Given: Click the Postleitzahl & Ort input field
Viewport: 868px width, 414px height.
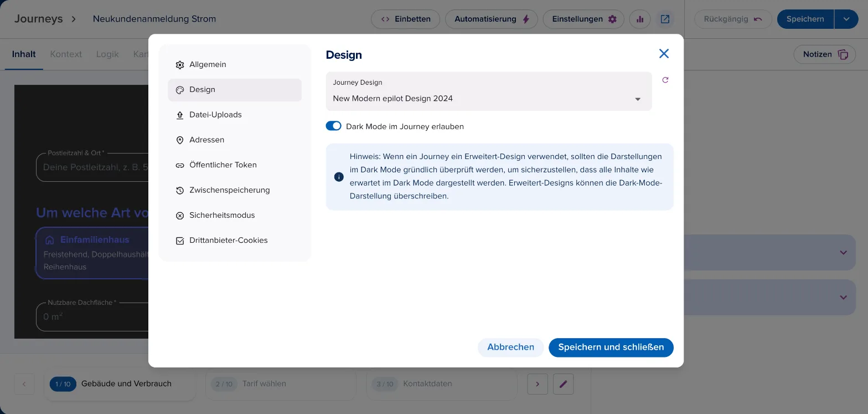Looking at the screenshot, I should pos(92,167).
